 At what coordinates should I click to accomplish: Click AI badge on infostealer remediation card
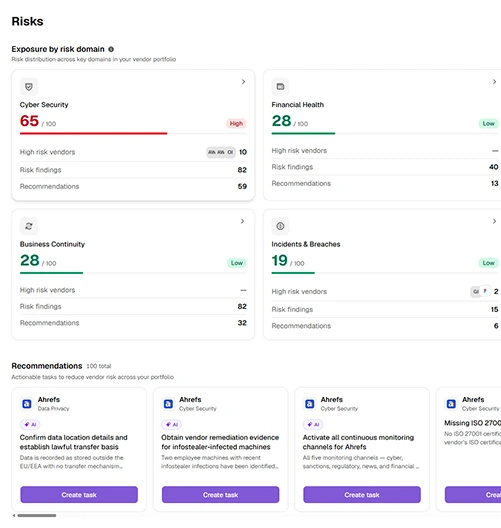tap(172, 424)
